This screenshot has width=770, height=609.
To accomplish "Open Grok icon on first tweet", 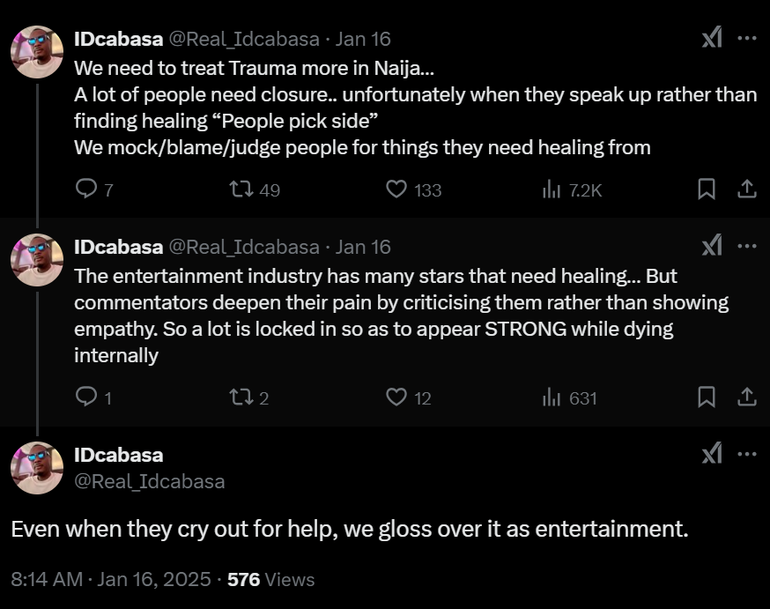I will point(711,39).
